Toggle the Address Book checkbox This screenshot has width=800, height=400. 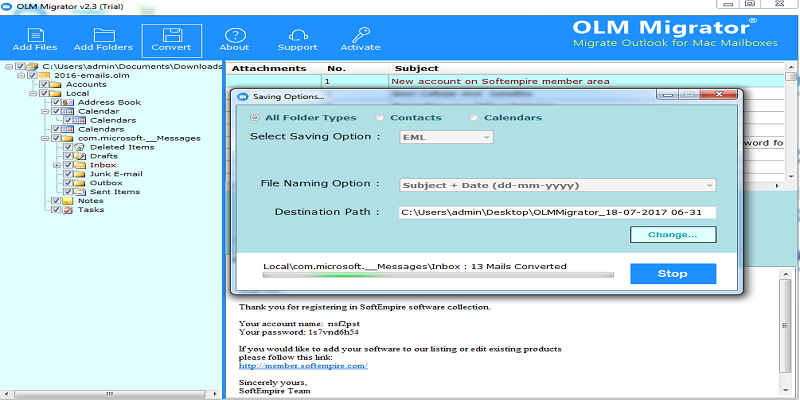[x=56, y=102]
